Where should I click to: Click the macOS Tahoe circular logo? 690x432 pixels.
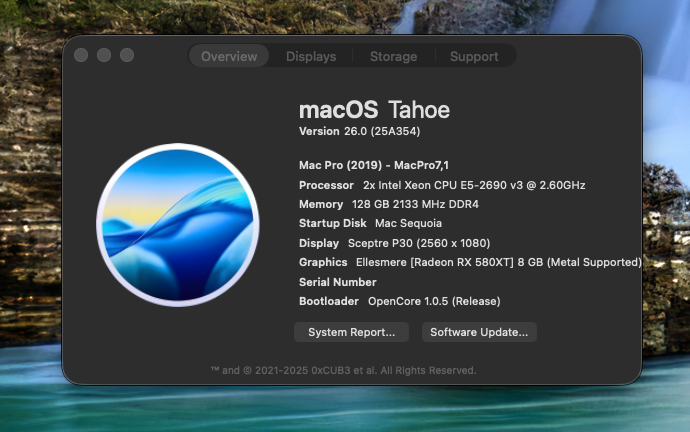(178, 224)
